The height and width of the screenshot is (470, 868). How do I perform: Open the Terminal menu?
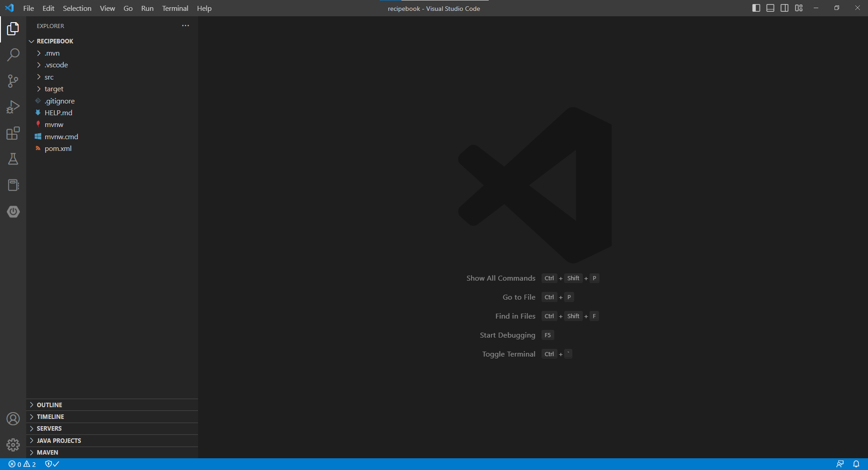(x=175, y=8)
